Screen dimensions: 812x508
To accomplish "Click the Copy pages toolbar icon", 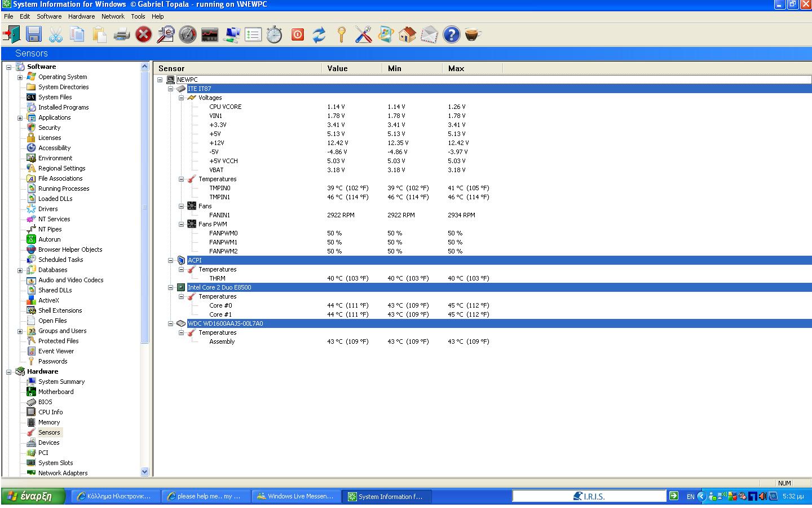I will [77, 35].
